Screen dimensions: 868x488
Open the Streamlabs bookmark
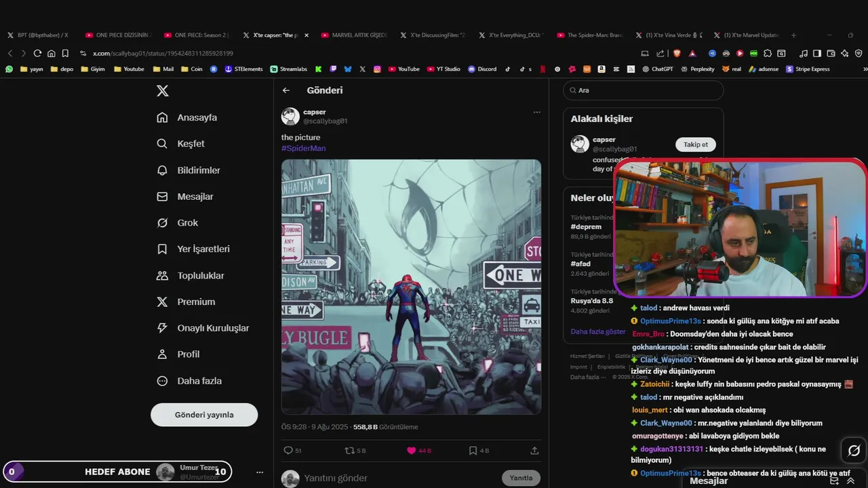click(x=288, y=69)
